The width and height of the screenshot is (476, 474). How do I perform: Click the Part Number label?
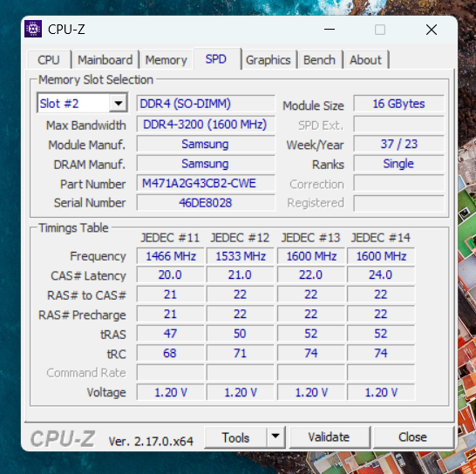point(93,184)
